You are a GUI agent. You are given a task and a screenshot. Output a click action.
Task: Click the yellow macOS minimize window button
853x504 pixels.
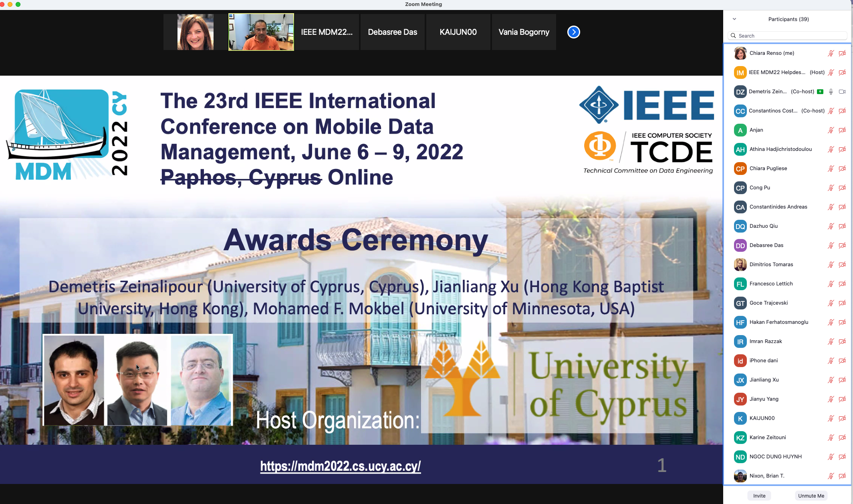[x=10, y=4]
